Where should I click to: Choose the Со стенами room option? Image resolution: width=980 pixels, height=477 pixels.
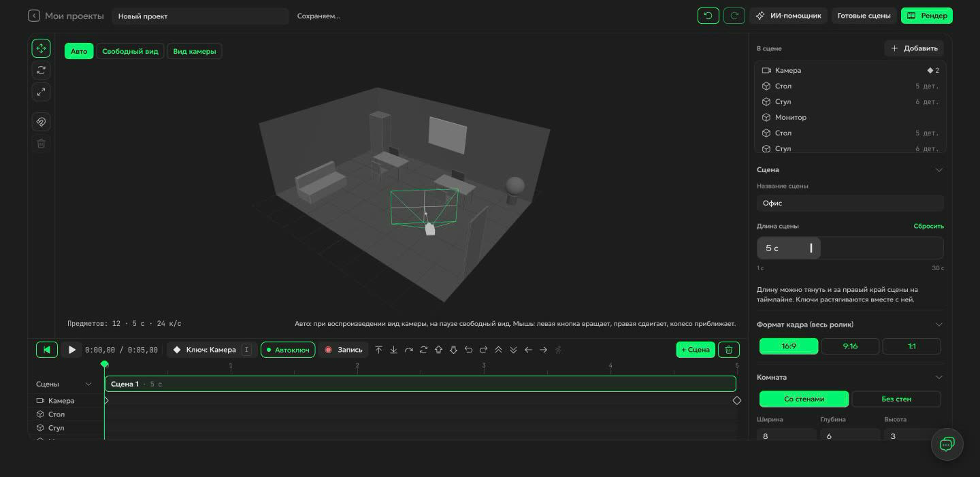(x=804, y=399)
